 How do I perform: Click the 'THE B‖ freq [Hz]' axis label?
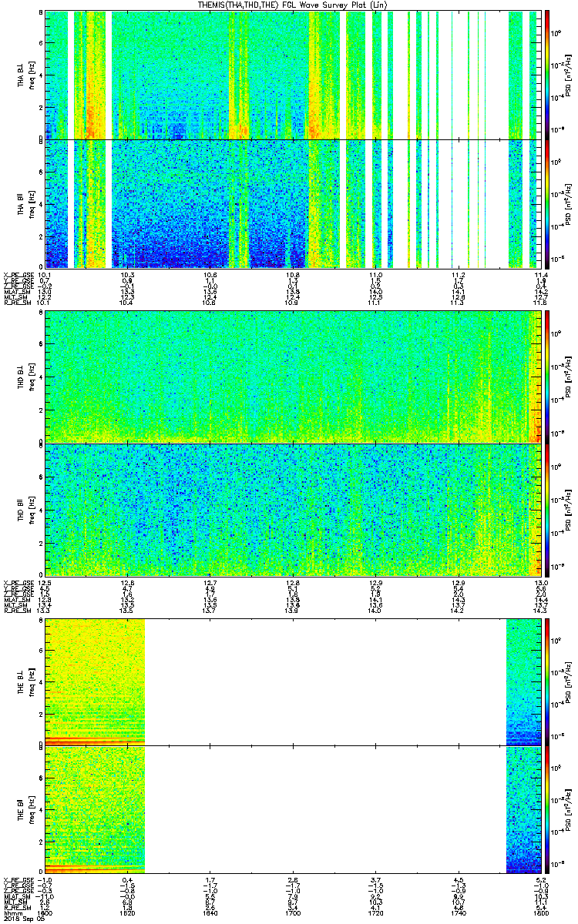click(x=25, y=809)
